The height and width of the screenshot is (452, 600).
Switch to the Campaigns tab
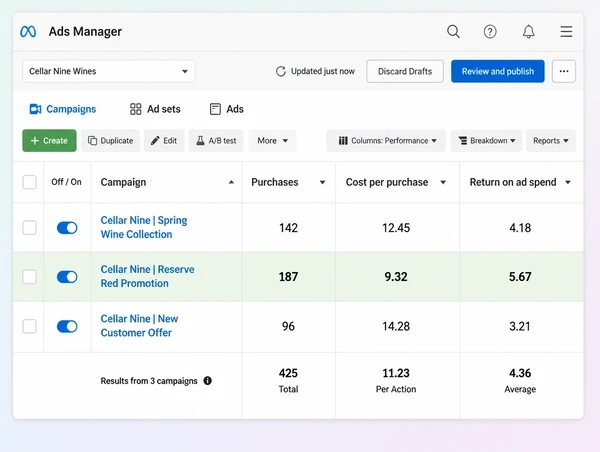point(63,109)
